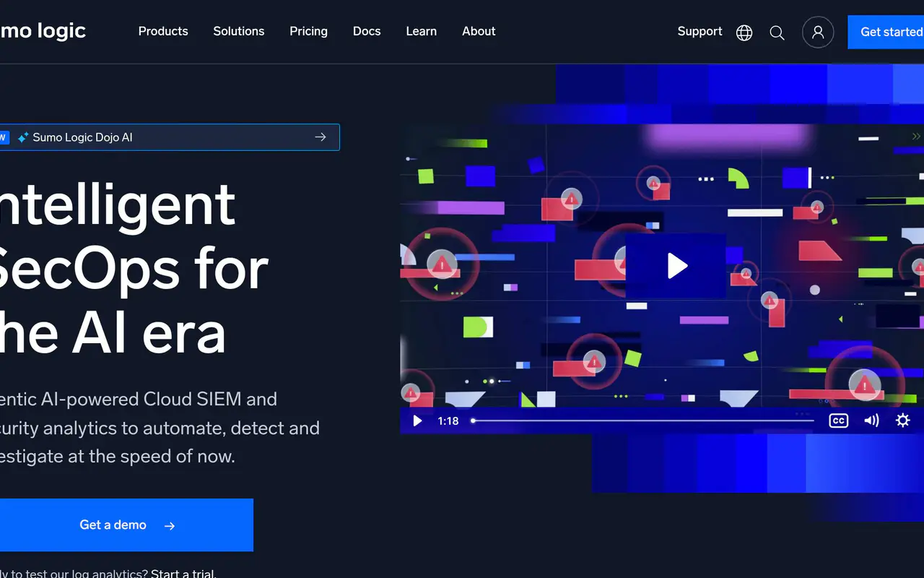Open the Products menu
Screen dimensions: 924x578
click(x=163, y=31)
